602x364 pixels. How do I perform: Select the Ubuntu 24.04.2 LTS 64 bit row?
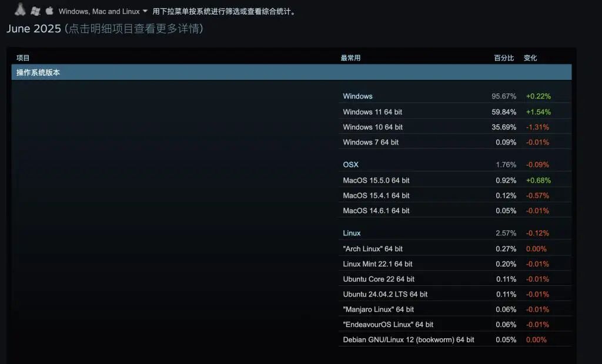[x=455, y=294]
